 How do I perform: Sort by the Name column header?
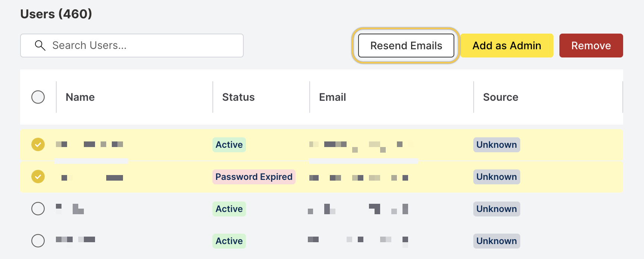click(80, 97)
